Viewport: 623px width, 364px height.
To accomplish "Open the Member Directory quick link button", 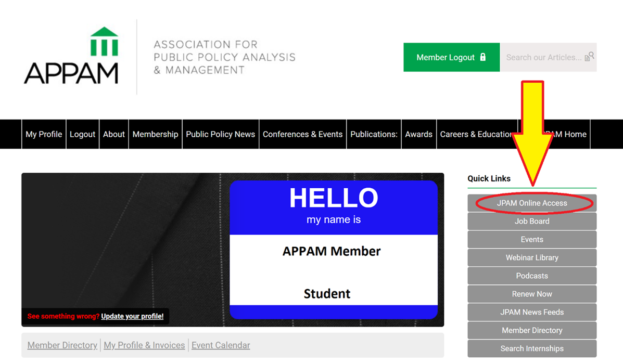I will tap(532, 330).
